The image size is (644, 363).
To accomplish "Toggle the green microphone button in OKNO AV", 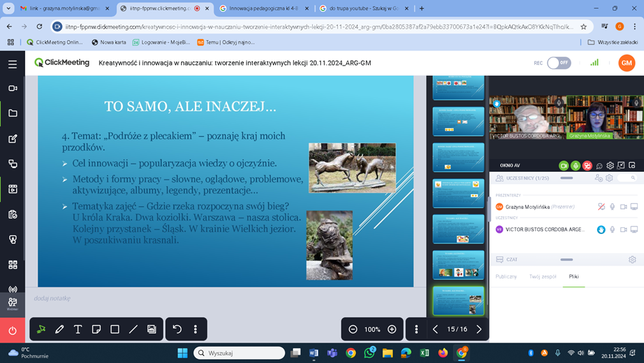I will [575, 166].
